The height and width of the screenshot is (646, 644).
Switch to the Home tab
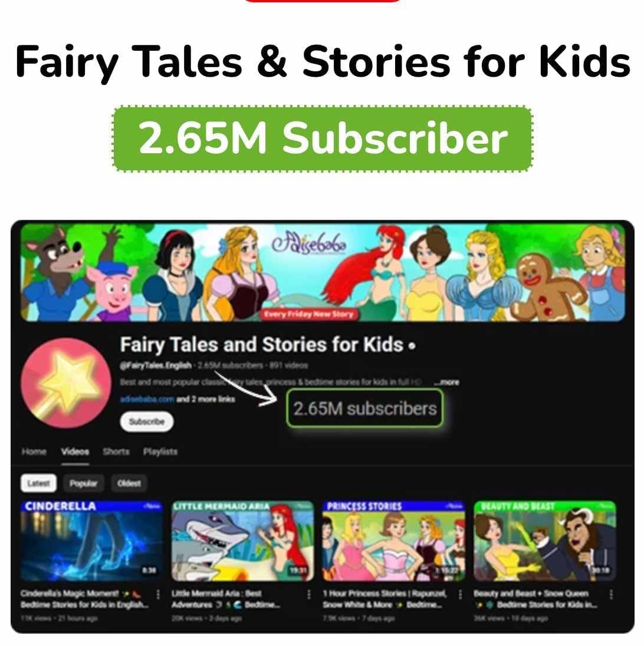[x=34, y=451]
